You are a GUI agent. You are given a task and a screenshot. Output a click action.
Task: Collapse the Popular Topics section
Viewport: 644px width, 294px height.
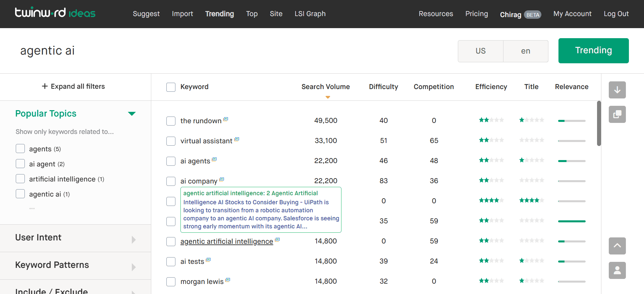132,114
